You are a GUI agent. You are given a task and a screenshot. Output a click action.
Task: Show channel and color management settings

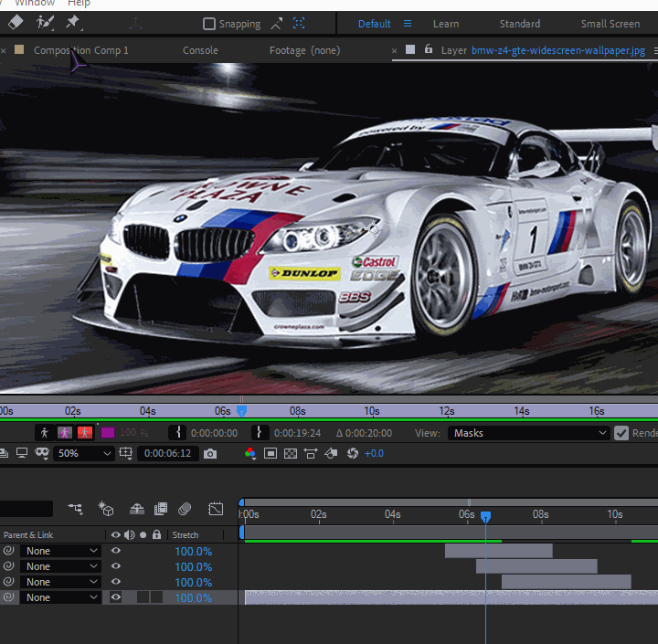click(250, 453)
